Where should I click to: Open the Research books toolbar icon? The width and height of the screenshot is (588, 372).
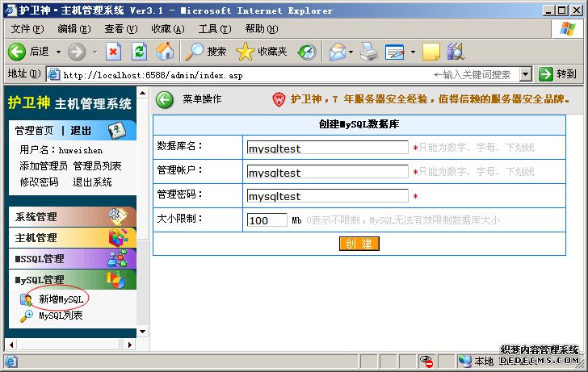click(x=456, y=52)
